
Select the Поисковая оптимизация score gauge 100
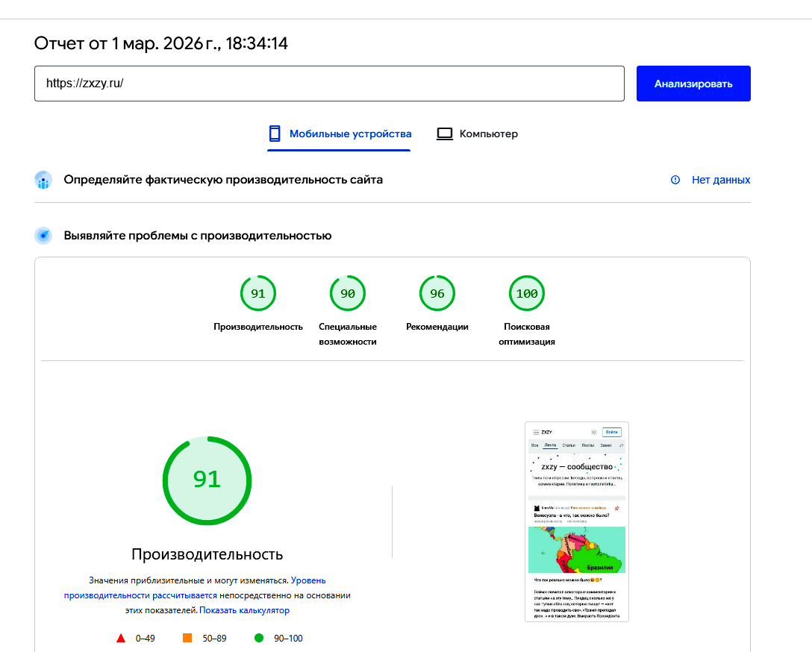(x=527, y=294)
